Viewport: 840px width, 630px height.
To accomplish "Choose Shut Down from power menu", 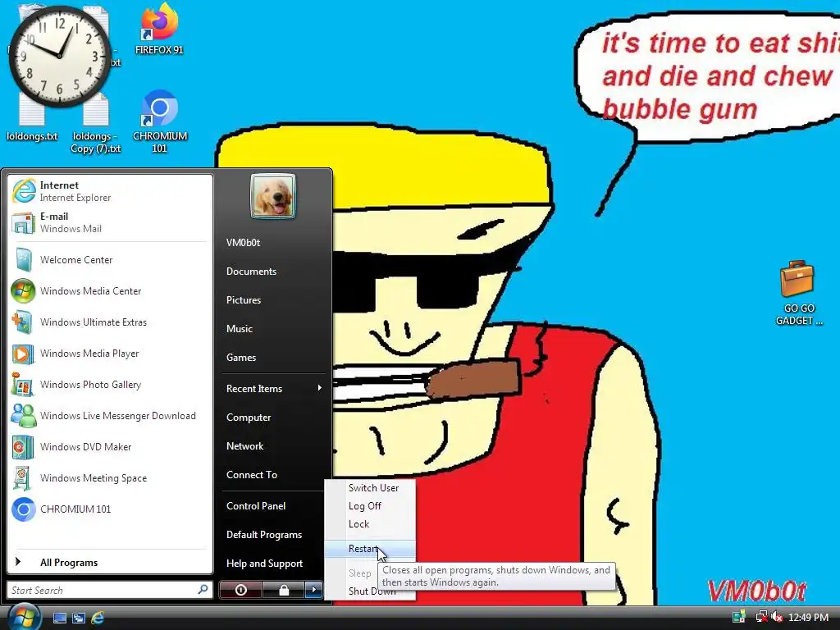I will [370, 591].
